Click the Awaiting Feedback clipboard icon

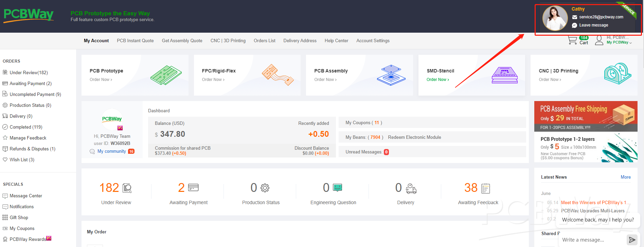pyautogui.click(x=486, y=188)
